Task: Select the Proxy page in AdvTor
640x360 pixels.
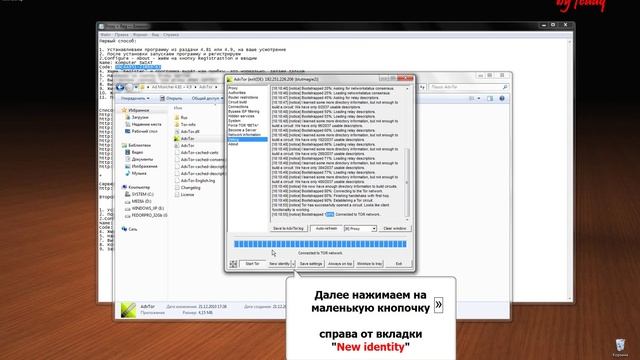Action: (x=233, y=88)
